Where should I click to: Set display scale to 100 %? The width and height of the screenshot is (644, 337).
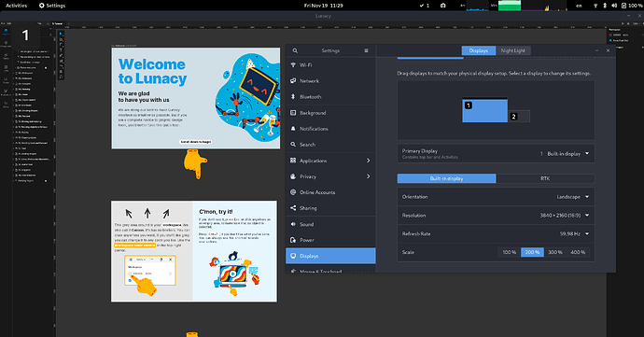(510, 252)
